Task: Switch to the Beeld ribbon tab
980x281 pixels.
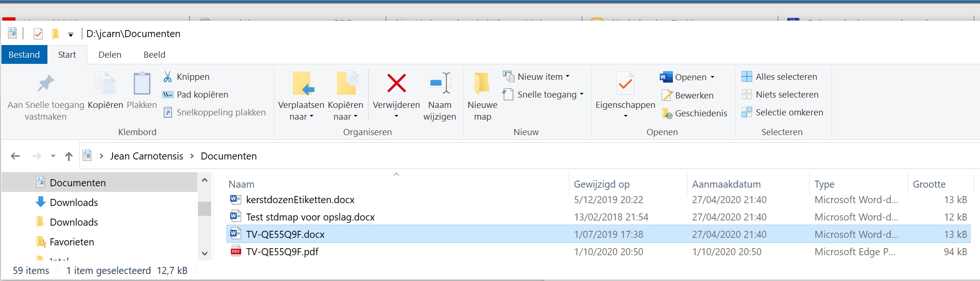Action: point(154,54)
